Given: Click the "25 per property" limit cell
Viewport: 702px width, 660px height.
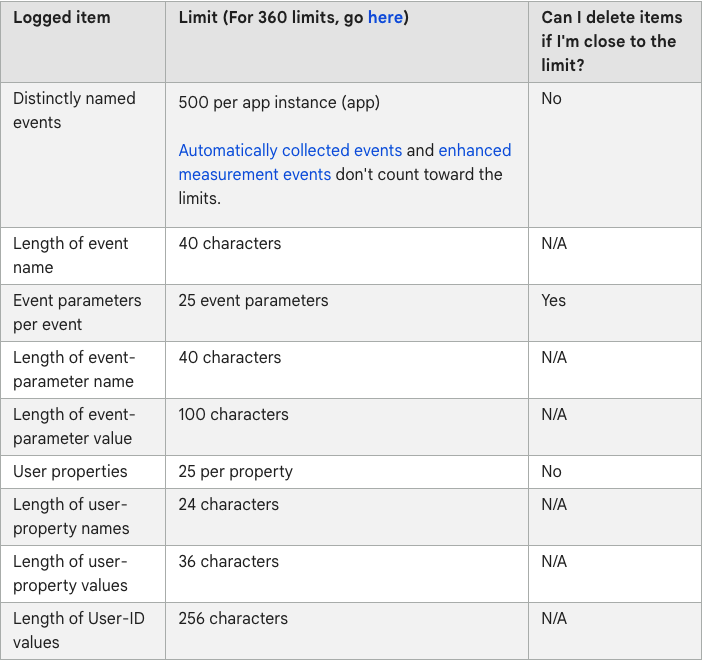Looking at the screenshot, I should pos(235,471).
